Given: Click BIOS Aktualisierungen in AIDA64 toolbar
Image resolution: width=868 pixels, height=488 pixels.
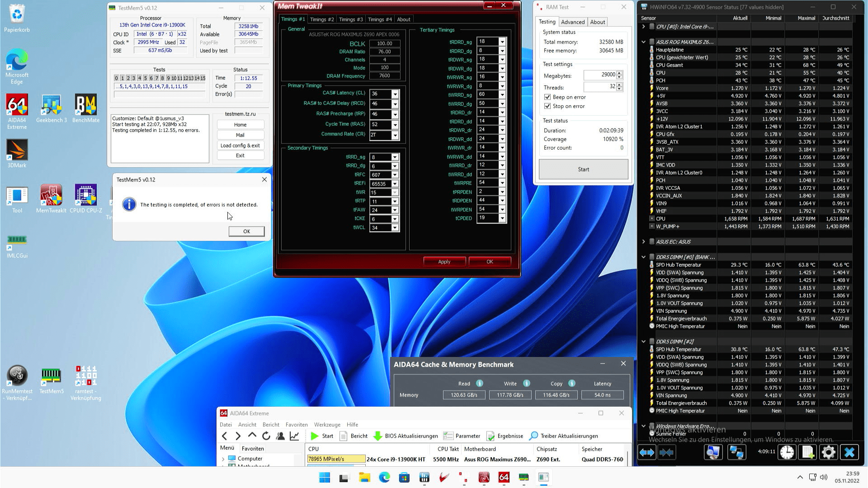Looking at the screenshot, I should pos(406,436).
